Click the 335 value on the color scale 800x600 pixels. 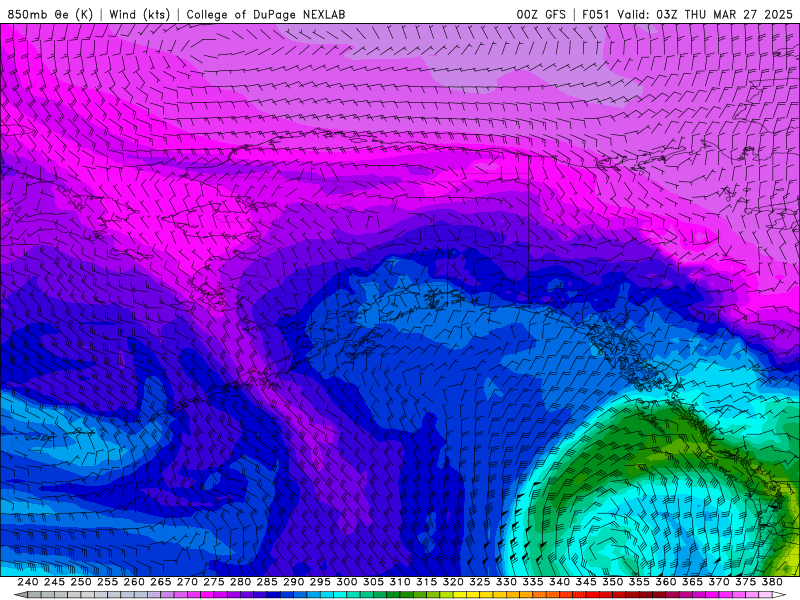(x=533, y=582)
